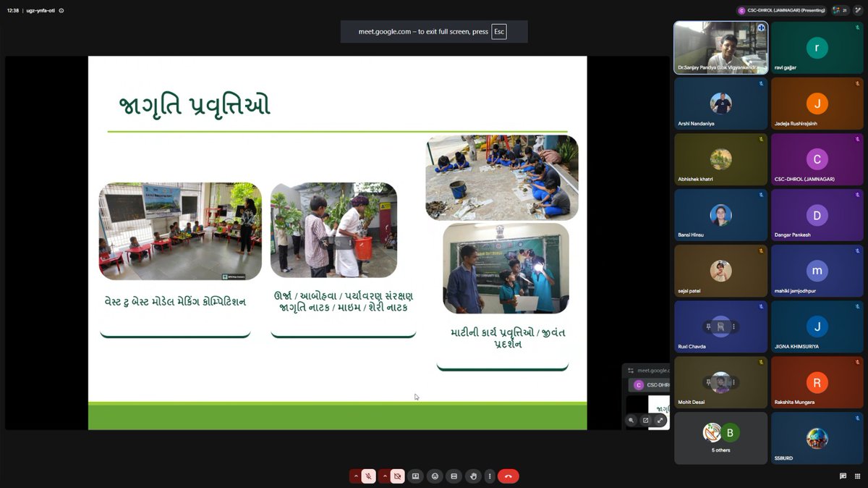Open the in-call chat panel icon

pyautogui.click(x=843, y=476)
